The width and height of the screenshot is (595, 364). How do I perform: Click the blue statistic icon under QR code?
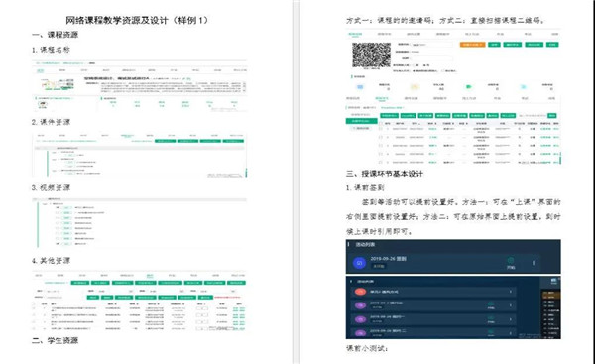360,87
